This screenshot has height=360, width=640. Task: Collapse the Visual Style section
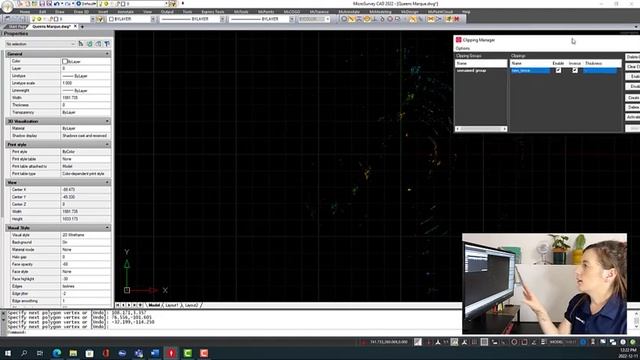click(107, 228)
